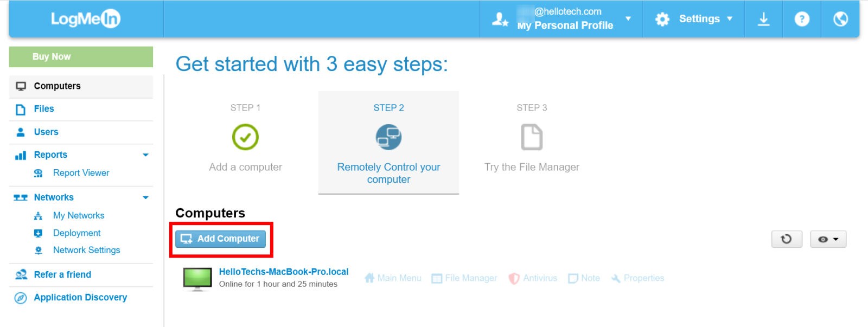Open help via the question mark icon
The height and width of the screenshot is (327, 868).
802,19
